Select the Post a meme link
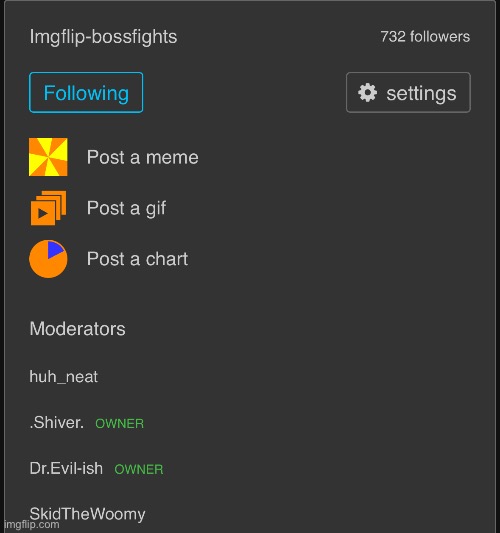The height and width of the screenshot is (533, 500). [142, 157]
